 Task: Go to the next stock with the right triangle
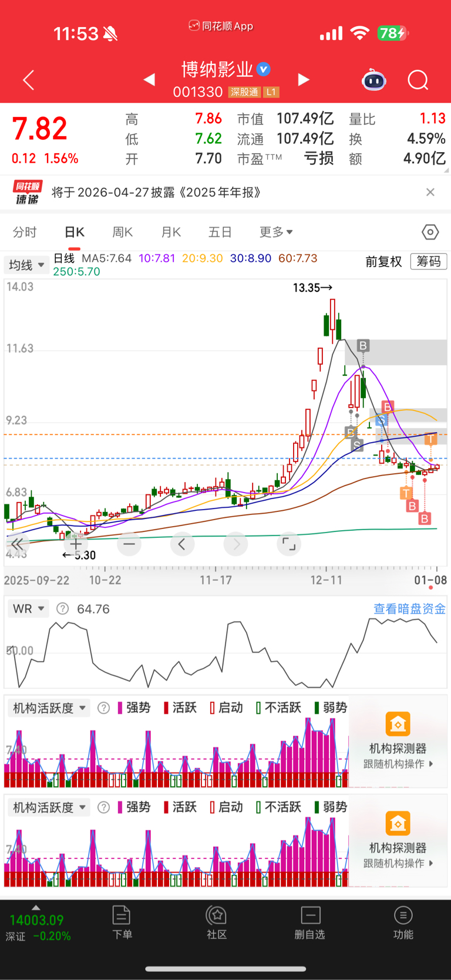coord(304,79)
